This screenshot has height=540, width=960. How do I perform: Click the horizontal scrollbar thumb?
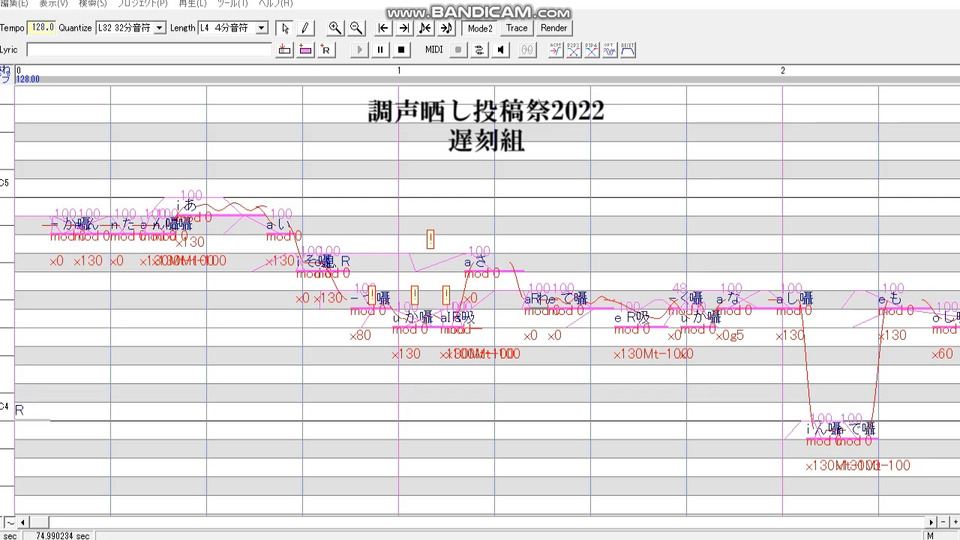coord(39,522)
